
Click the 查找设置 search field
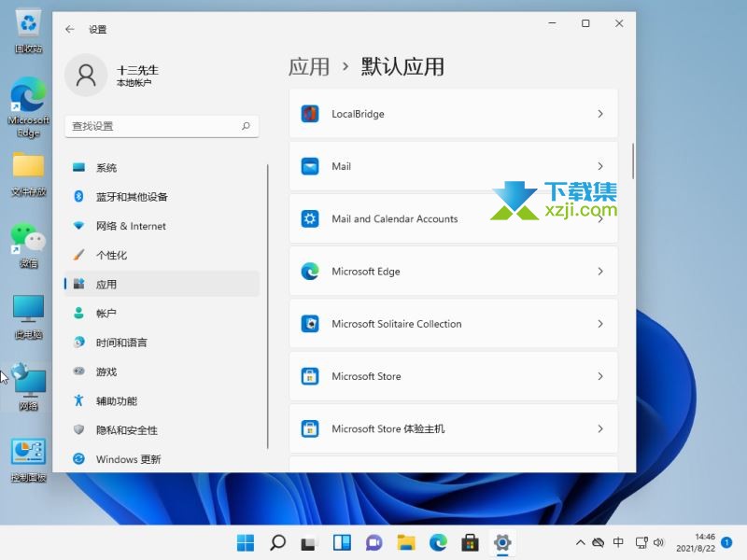click(162, 126)
